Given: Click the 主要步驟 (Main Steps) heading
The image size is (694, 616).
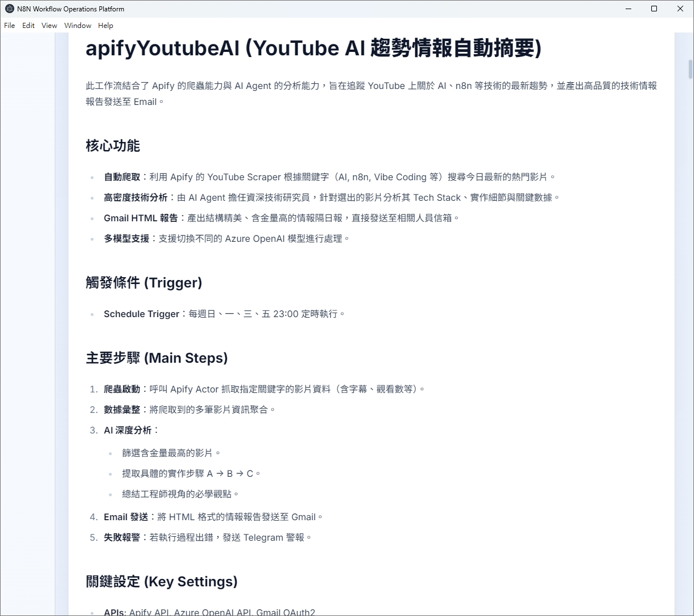Looking at the screenshot, I should (157, 358).
